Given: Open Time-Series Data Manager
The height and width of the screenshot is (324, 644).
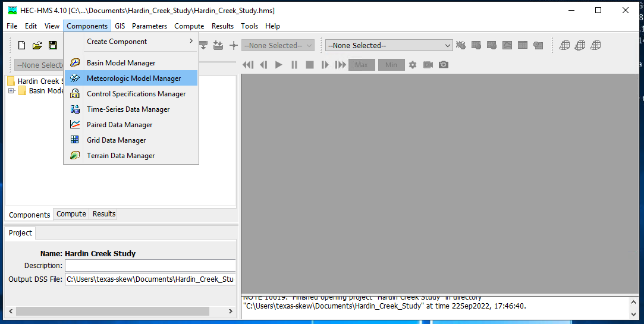Looking at the screenshot, I should [131, 109].
